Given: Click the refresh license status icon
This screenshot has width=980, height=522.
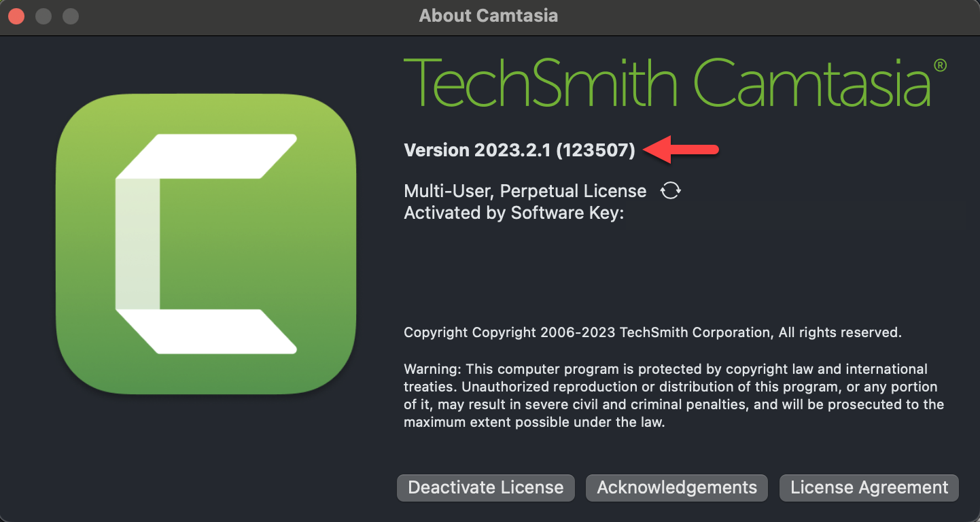Looking at the screenshot, I should coord(670,191).
